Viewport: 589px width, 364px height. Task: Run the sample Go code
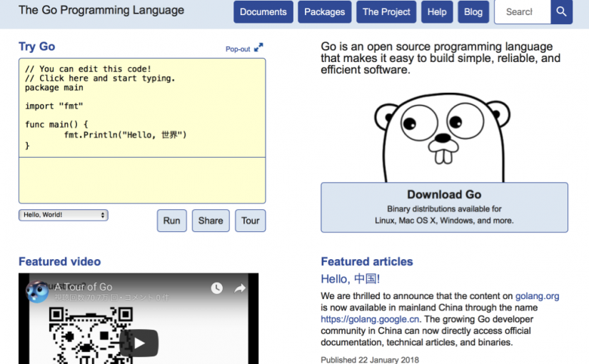click(x=171, y=221)
